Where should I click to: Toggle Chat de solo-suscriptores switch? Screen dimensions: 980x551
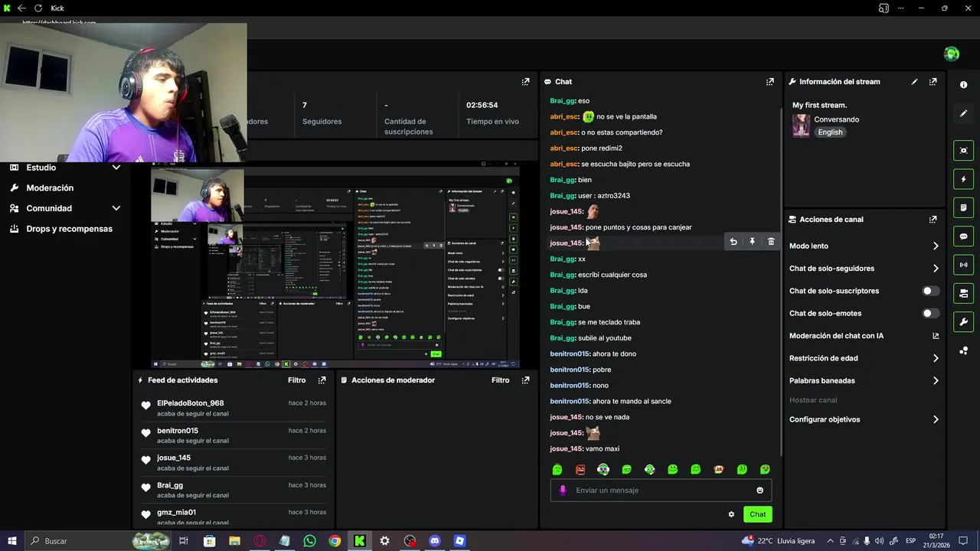930,291
